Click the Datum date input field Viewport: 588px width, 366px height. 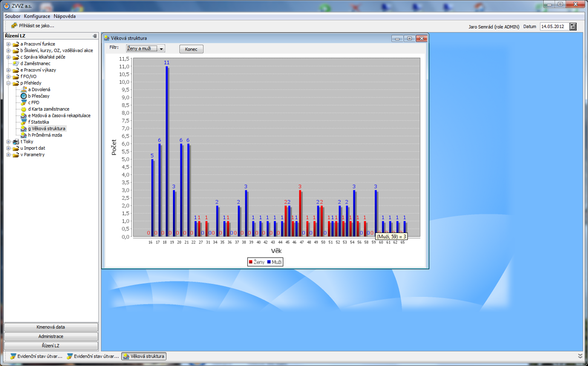pyautogui.click(x=553, y=27)
